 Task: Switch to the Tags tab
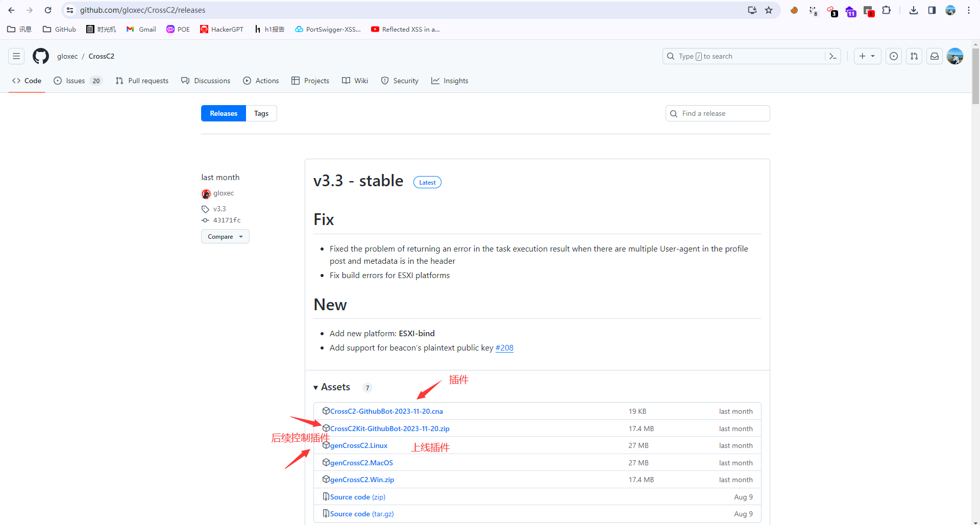261,113
